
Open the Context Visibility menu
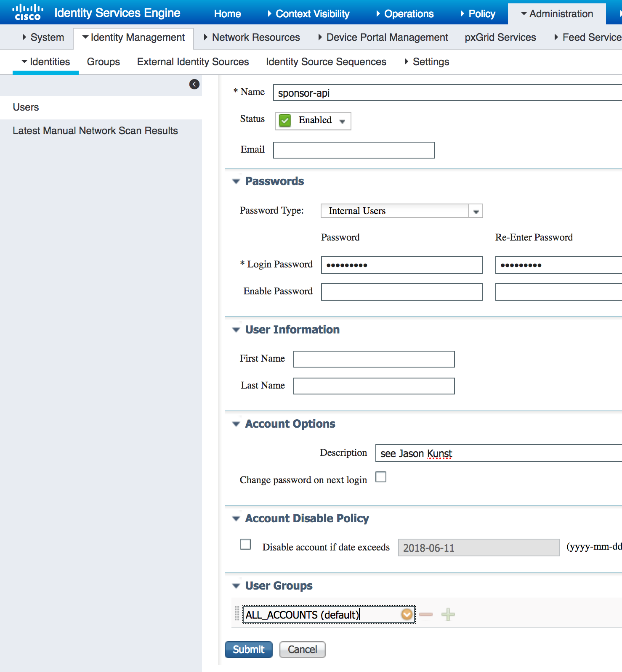coord(308,14)
